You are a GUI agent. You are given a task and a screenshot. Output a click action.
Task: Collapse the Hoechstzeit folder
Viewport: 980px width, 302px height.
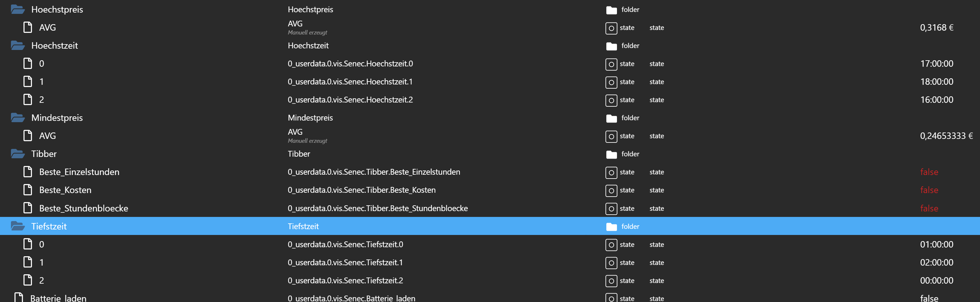coord(18,46)
